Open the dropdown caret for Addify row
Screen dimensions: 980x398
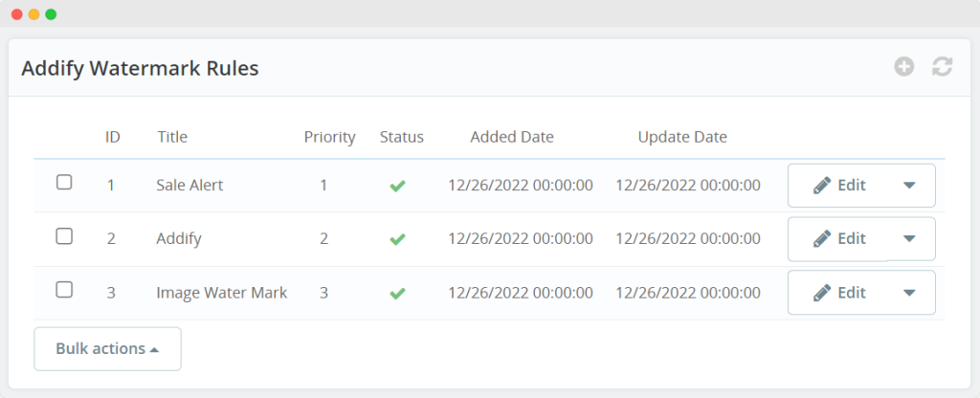[x=909, y=239]
